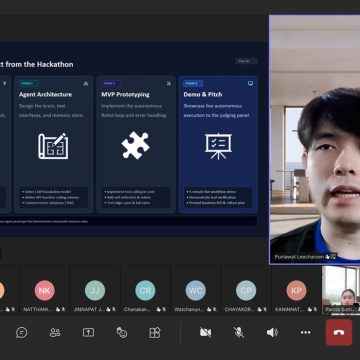Click the phase tag above MVP Prototyping
360x360 pixels.
(111, 83)
